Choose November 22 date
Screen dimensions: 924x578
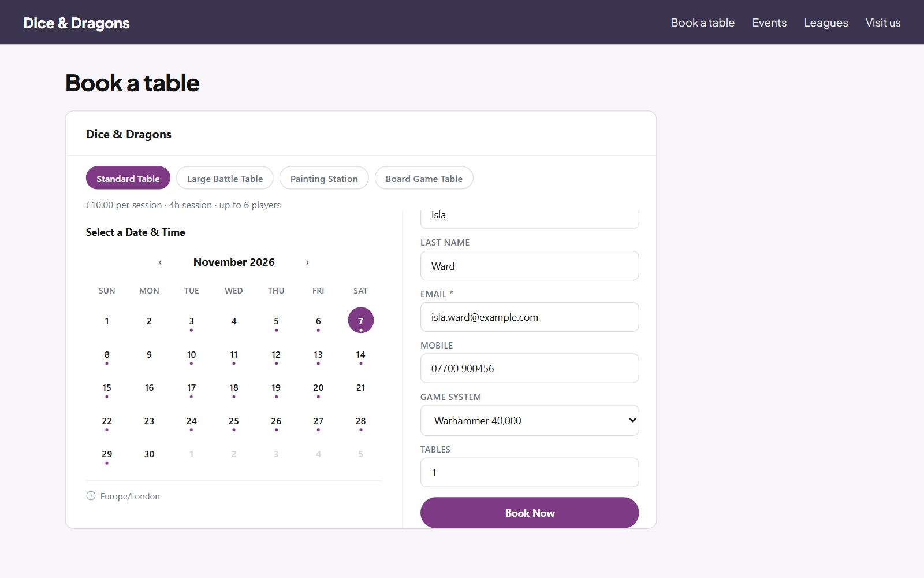[x=107, y=421]
